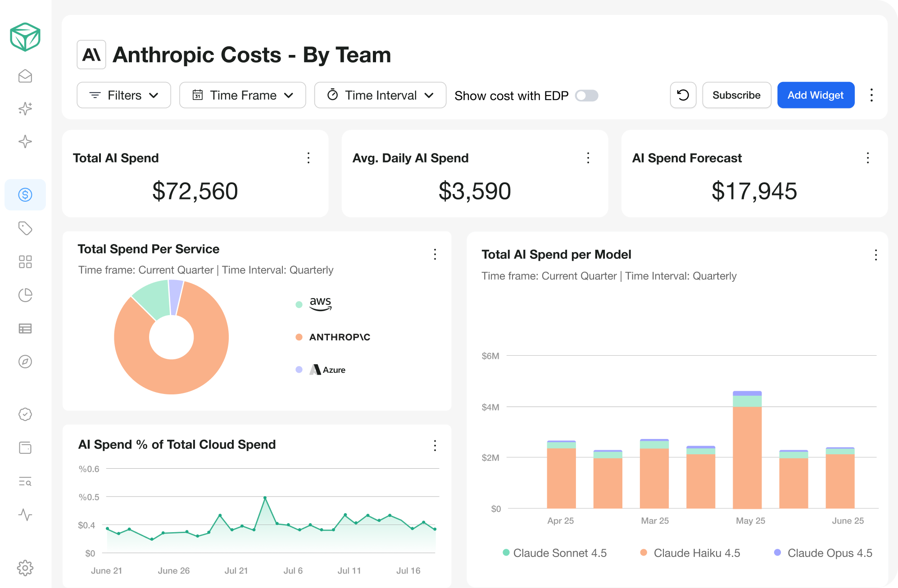The width and height of the screenshot is (898, 588).
Task: Click the Anthropic Costs - By Team title
Action: pos(252,55)
